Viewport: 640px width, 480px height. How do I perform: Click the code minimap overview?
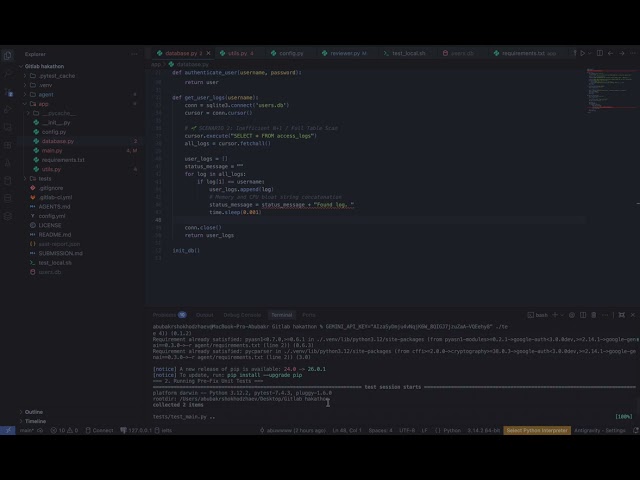point(611,91)
